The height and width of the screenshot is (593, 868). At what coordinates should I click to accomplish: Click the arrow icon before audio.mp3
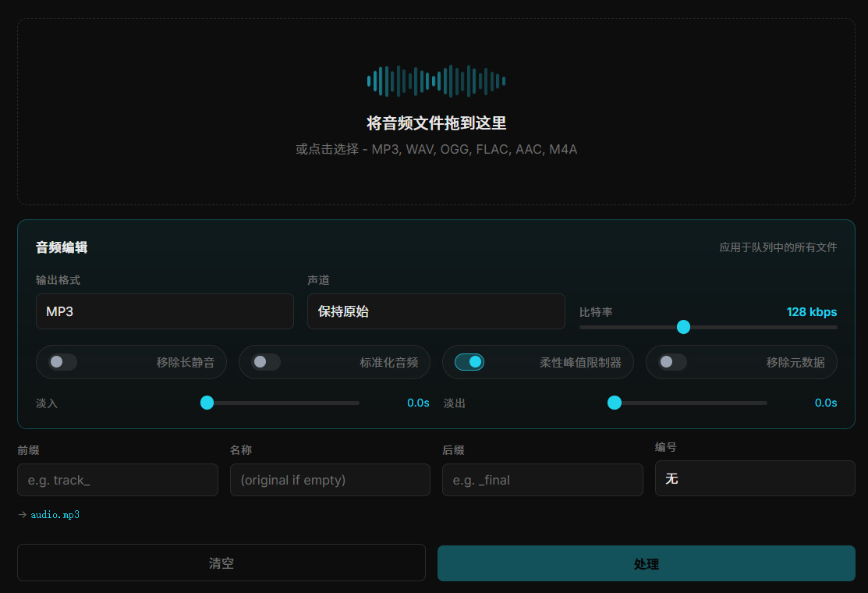22,515
